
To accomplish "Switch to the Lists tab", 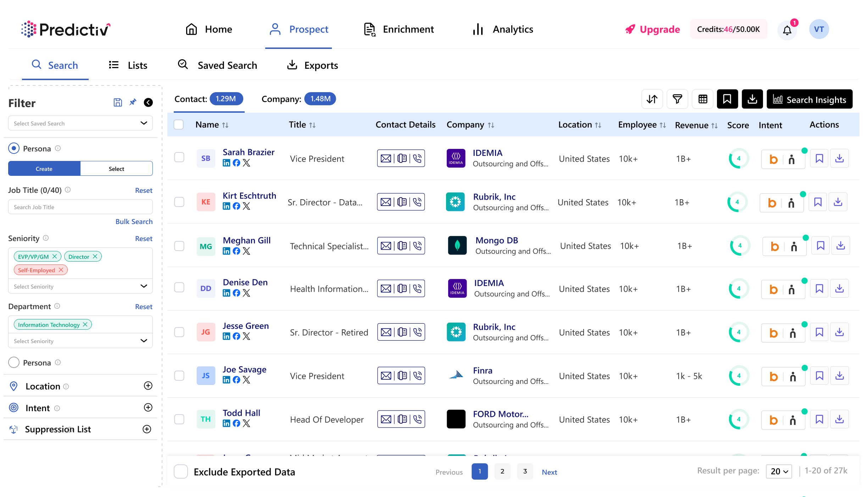I will pyautogui.click(x=128, y=65).
